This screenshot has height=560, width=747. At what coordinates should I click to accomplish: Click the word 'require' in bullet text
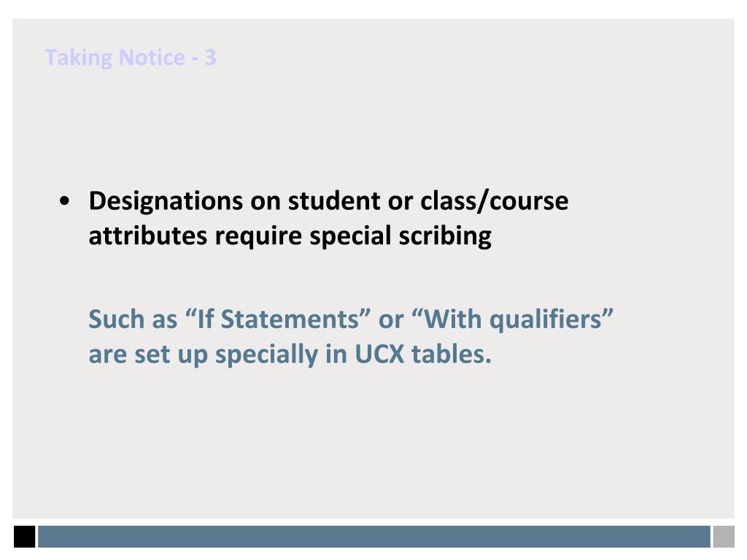coord(258,237)
